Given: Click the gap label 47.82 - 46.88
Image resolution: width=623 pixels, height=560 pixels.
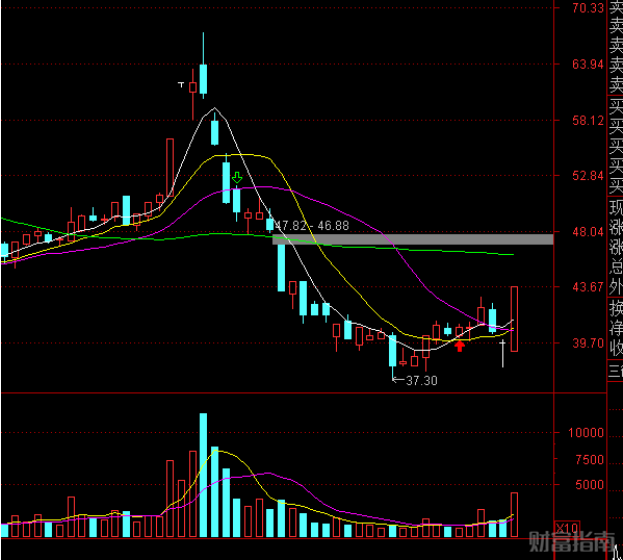Looking at the screenshot, I should click(312, 226).
